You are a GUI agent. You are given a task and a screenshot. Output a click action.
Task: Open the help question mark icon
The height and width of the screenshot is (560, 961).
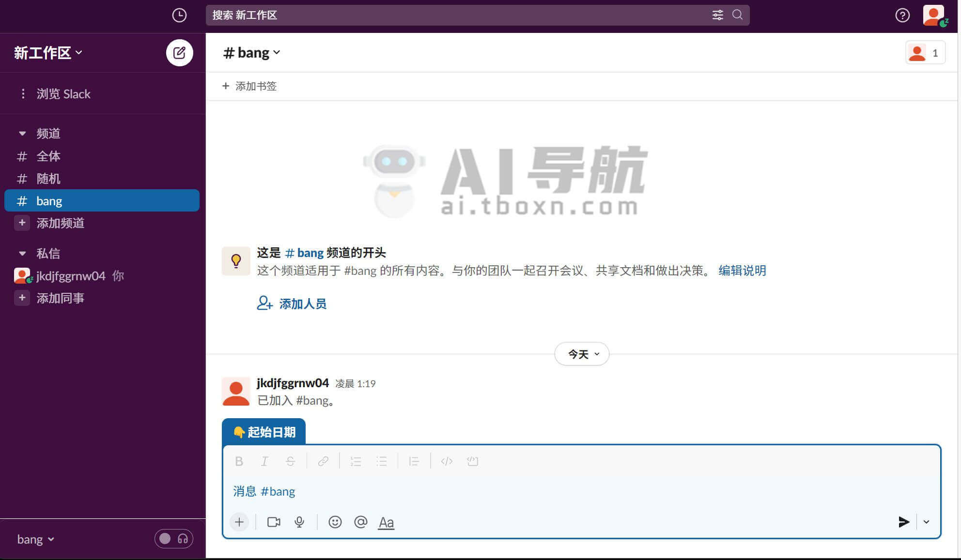pos(902,15)
